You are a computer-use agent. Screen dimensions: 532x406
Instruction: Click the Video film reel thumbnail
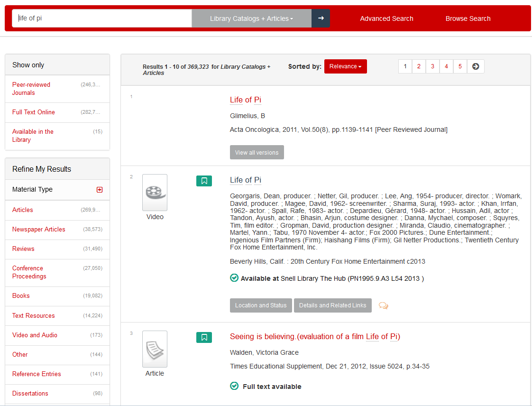click(x=155, y=193)
